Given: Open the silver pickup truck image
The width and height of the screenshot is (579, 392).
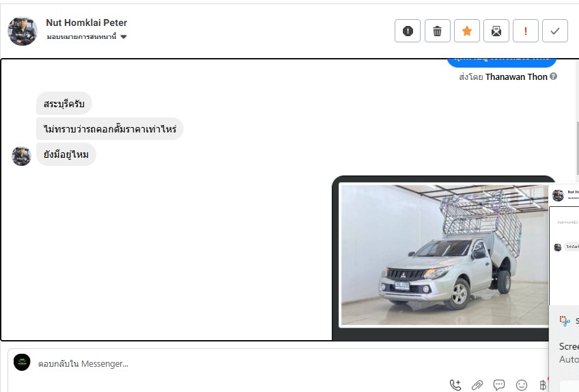Looking at the screenshot, I should [444, 255].
